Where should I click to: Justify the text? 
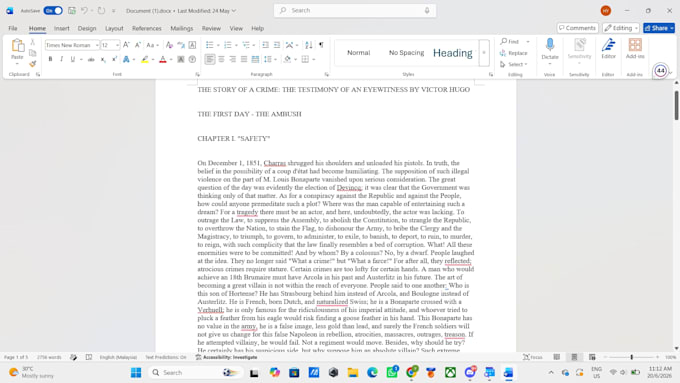tap(244, 59)
